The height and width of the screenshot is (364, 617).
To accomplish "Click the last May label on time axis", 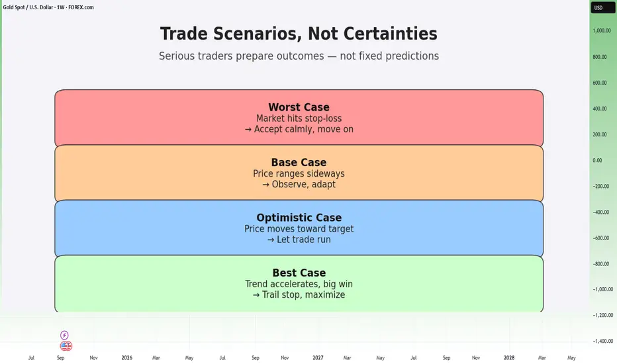I will 571,357.
